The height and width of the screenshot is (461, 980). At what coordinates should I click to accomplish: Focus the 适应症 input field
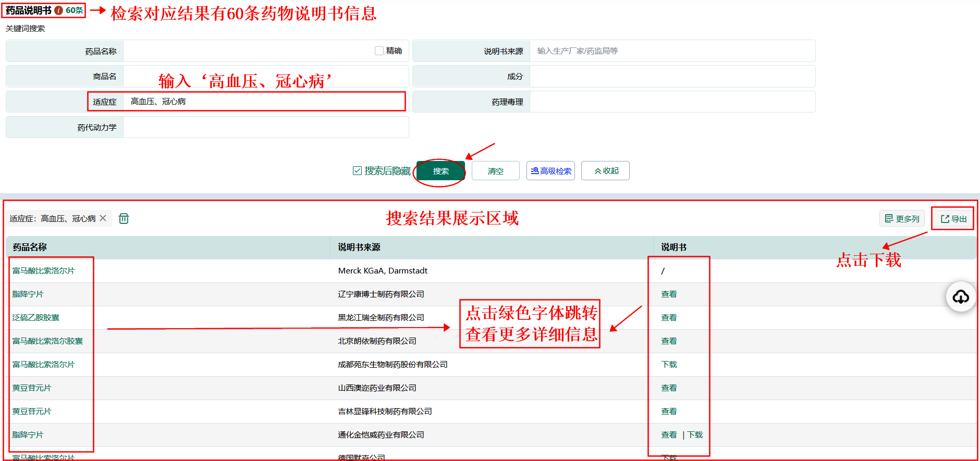(265, 102)
